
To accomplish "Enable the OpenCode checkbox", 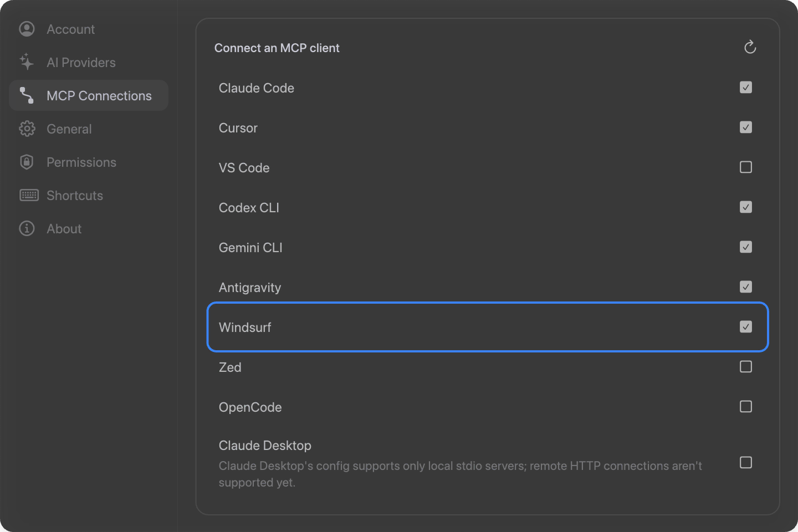I will [x=746, y=407].
